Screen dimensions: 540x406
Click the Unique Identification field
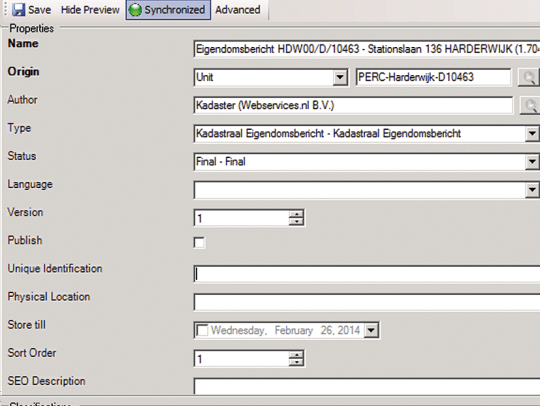[x=367, y=274]
